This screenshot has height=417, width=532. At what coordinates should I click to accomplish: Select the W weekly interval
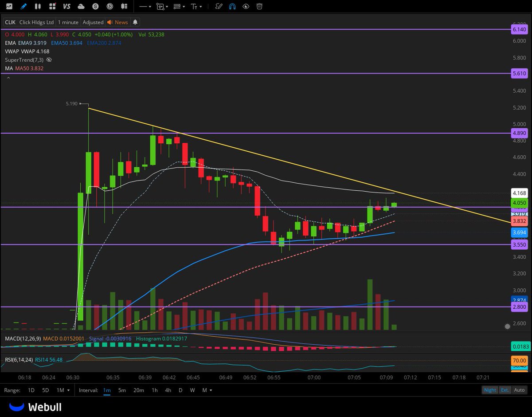coord(192,390)
